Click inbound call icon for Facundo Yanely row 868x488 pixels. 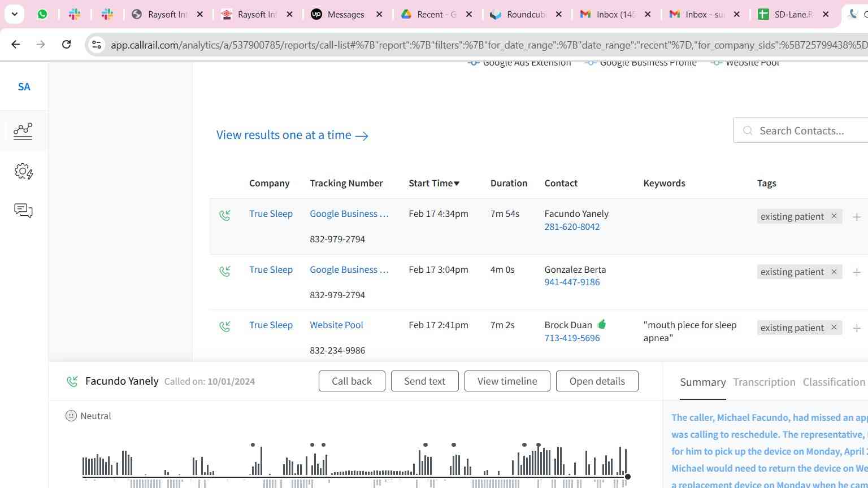(x=225, y=215)
